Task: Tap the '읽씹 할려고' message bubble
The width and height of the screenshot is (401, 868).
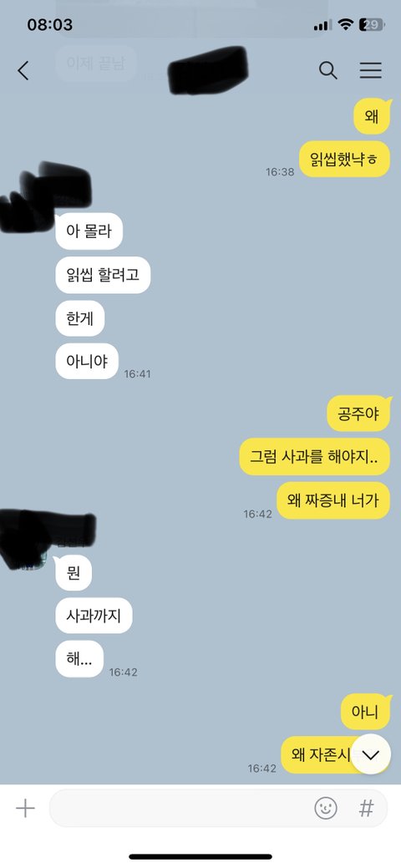Action: 103,275
